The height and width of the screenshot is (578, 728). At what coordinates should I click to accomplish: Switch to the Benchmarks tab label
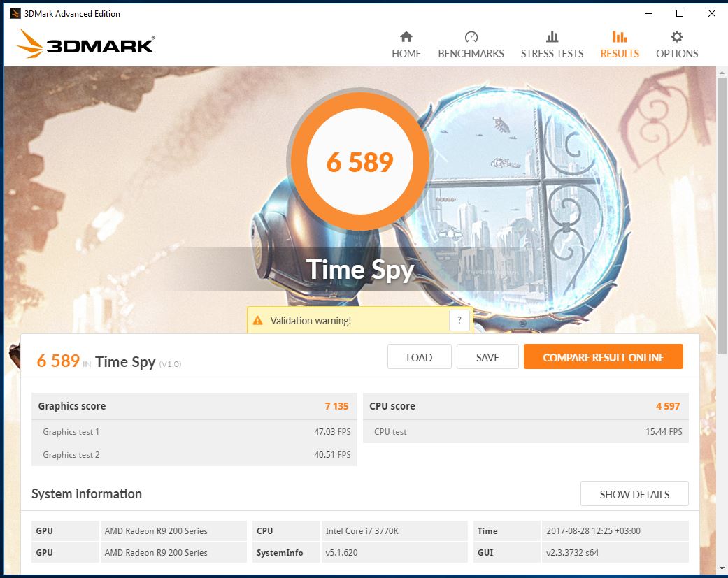[x=471, y=54]
